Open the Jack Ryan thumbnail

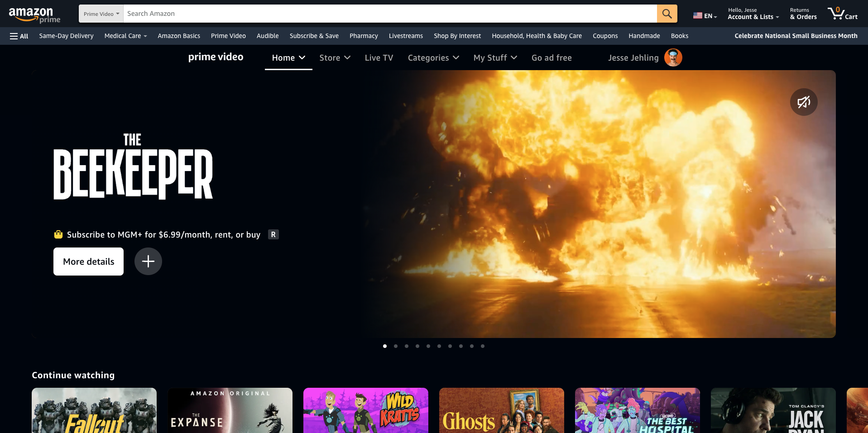tap(773, 410)
